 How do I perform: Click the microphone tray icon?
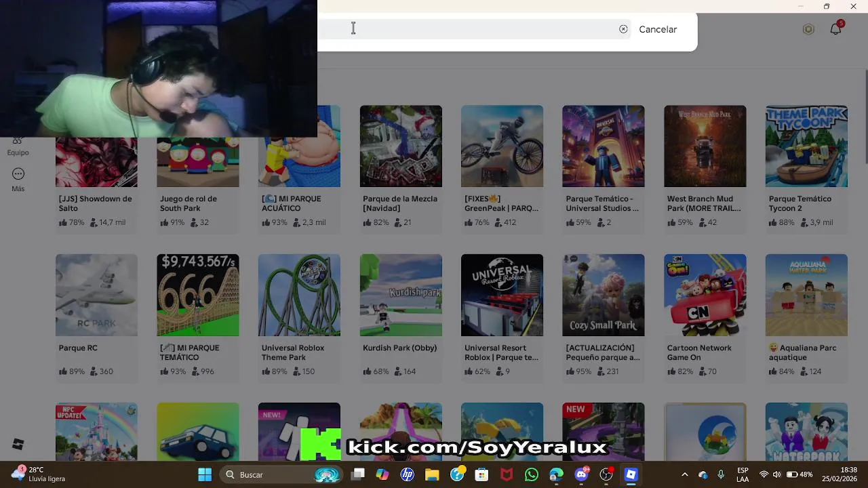pyautogui.click(x=721, y=474)
